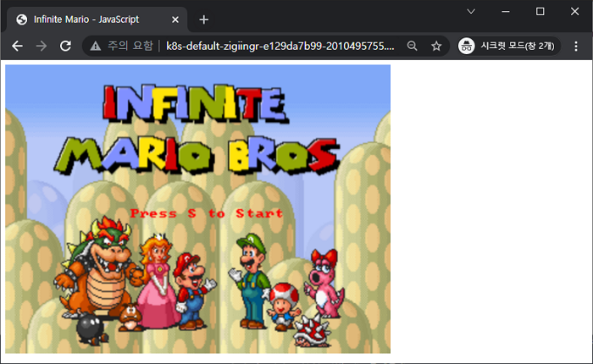593x364 pixels.
Task: Select the Infinite Mario - JavaScript tab
Action: [x=97, y=19]
